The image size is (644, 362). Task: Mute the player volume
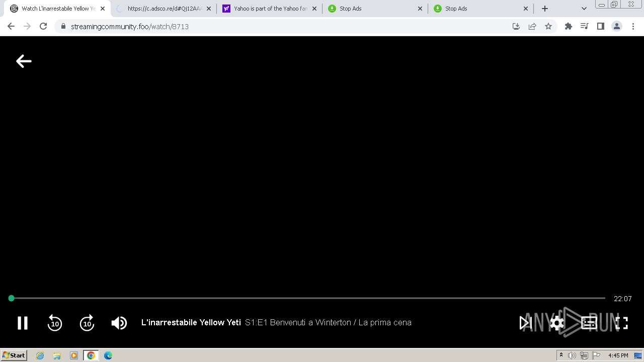pyautogui.click(x=119, y=323)
